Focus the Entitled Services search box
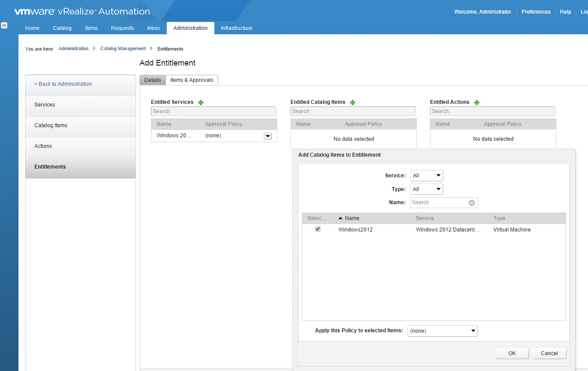 tap(213, 111)
